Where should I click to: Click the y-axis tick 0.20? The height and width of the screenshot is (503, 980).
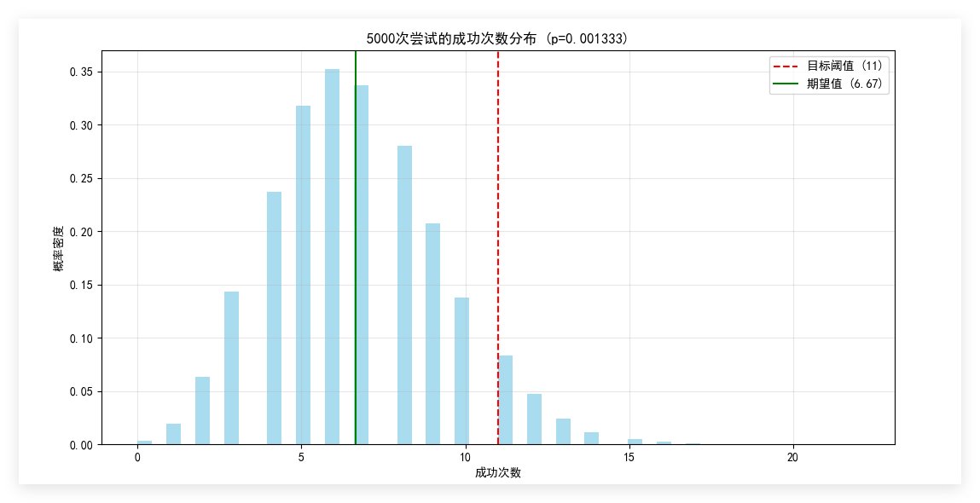(x=81, y=232)
